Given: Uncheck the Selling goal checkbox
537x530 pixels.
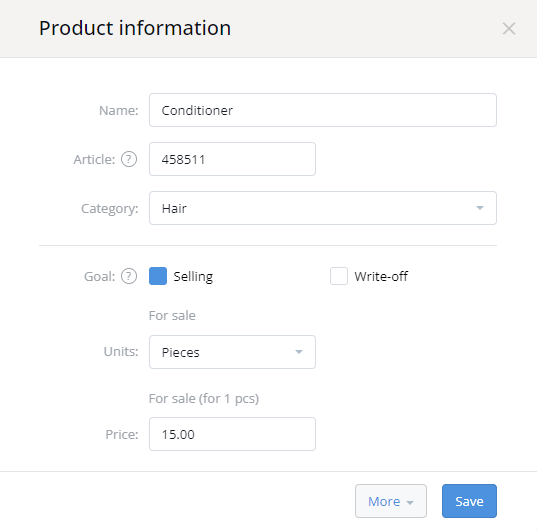Looking at the screenshot, I should pos(158,276).
